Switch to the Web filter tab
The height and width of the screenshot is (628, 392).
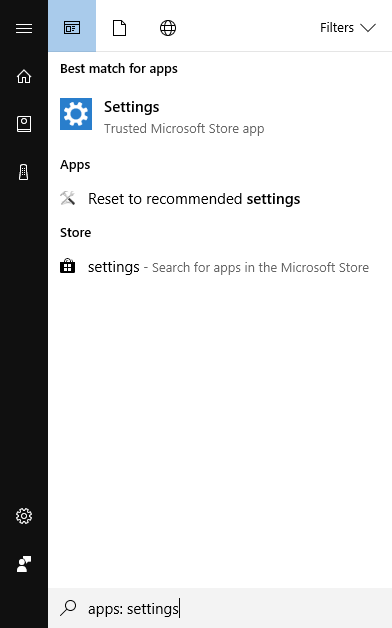pyautogui.click(x=168, y=28)
